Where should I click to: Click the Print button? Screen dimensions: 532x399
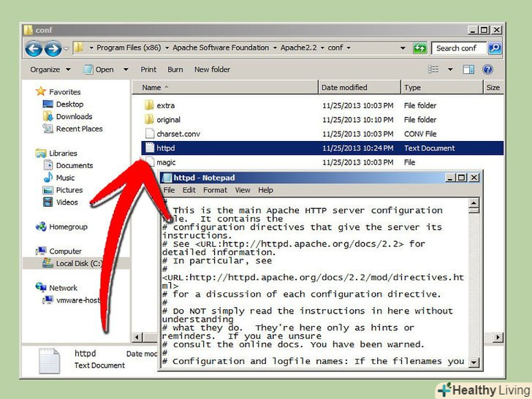click(148, 69)
